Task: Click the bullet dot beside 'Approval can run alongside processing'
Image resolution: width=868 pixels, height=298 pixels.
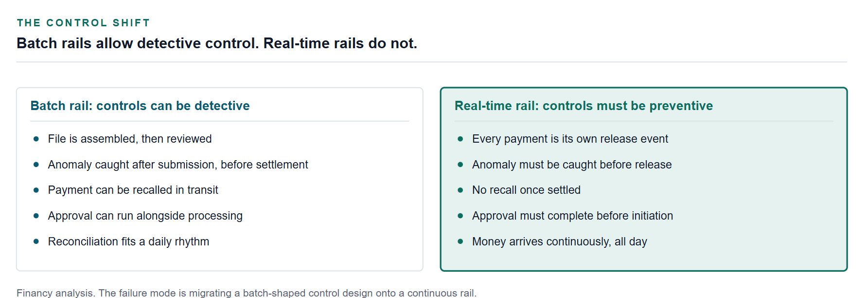Action: click(36, 216)
